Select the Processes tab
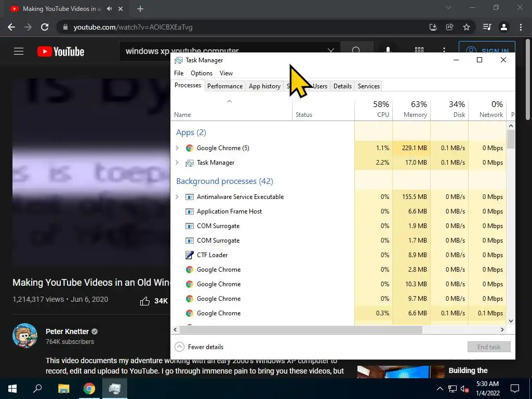This screenshot has height=399, width=532. point(188,86)
